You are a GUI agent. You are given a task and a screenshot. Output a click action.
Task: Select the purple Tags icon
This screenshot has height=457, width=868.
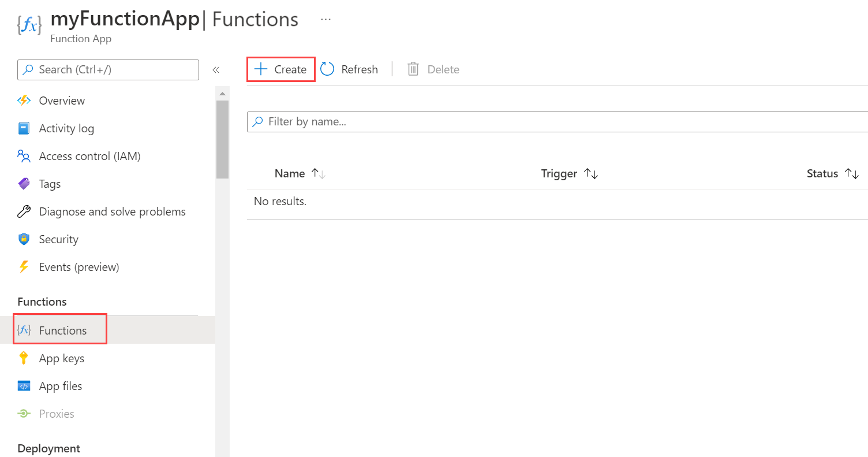tap(24, 184)
